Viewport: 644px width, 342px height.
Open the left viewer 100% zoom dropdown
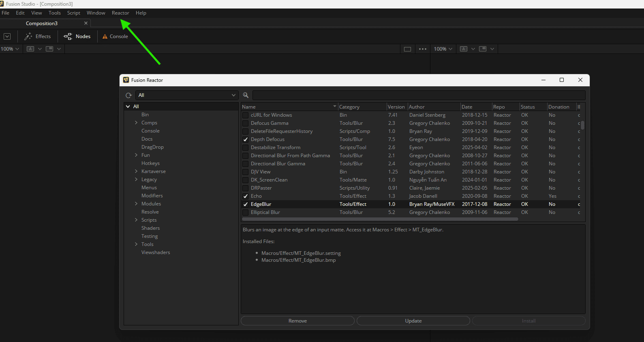[x=10, y=49]
